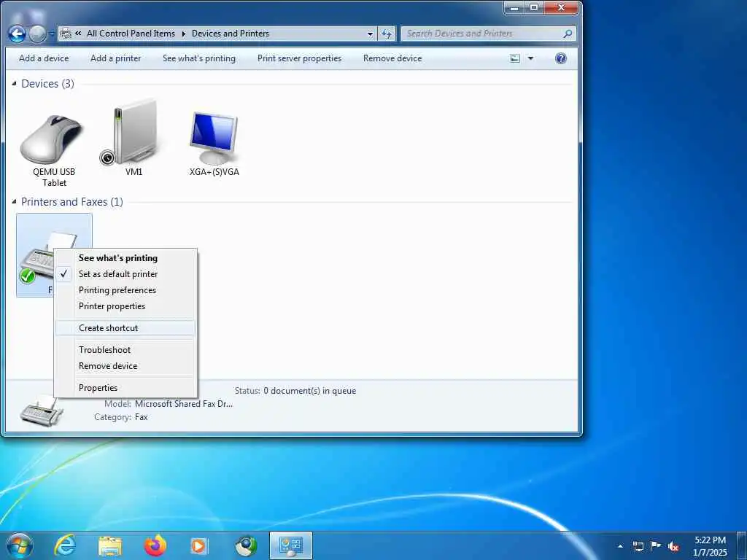Select the VM1 computer device

point(134,138)
